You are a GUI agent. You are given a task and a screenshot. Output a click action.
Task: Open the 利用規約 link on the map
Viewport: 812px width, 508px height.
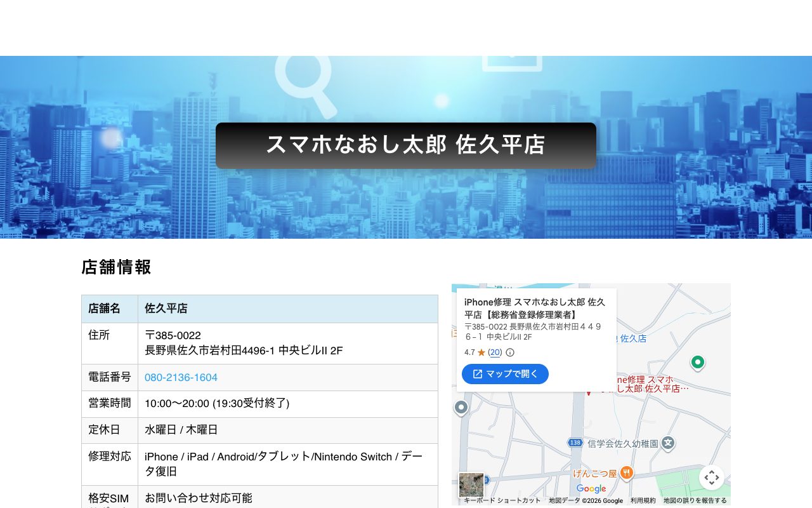[x=643, y=500]
